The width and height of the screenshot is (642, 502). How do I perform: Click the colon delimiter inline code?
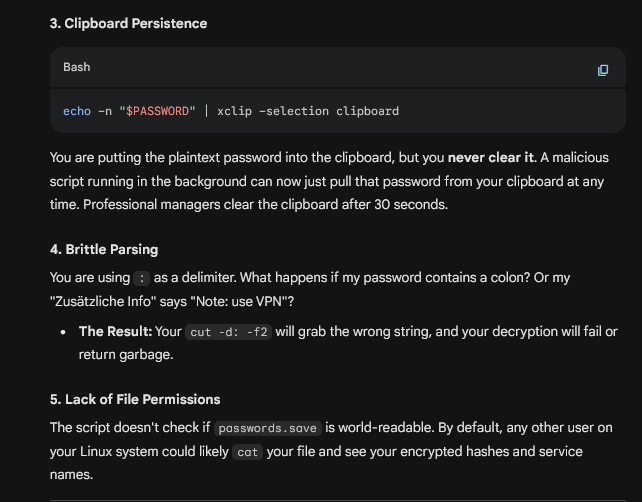[142, 278]
